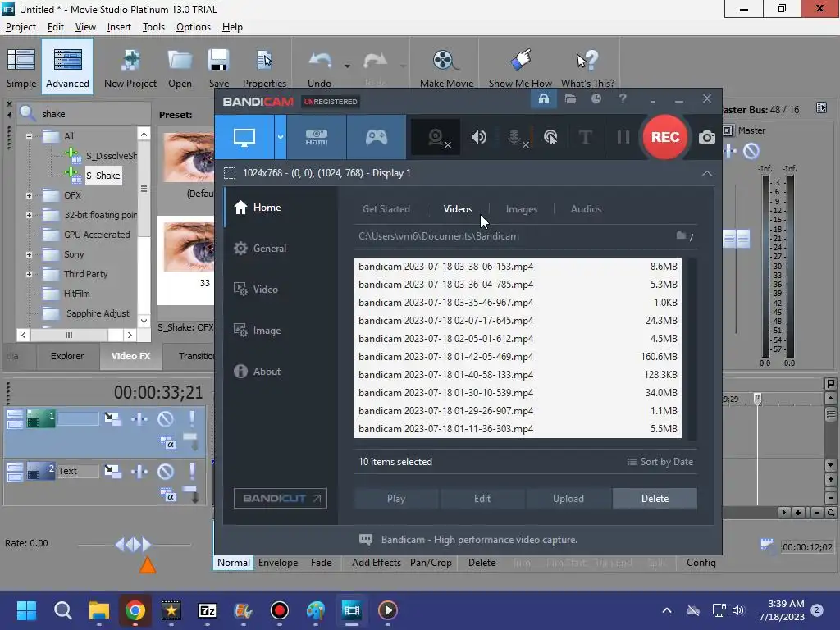Collapse the recording area bar chevron

pyautogui.click(x=706, y=173)
